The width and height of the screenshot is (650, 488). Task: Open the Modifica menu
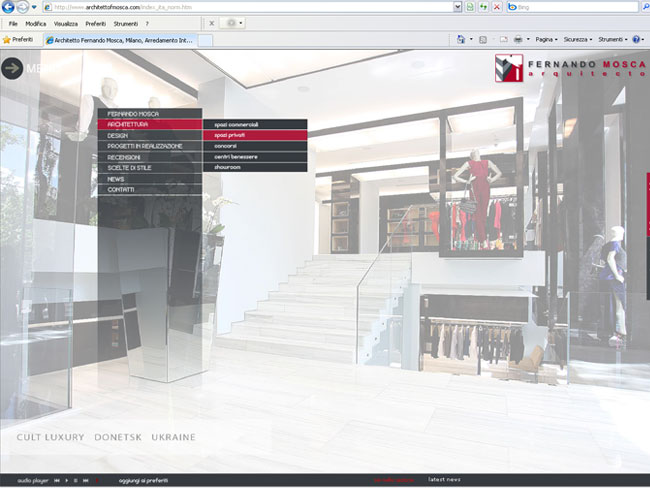pos(36,24)
